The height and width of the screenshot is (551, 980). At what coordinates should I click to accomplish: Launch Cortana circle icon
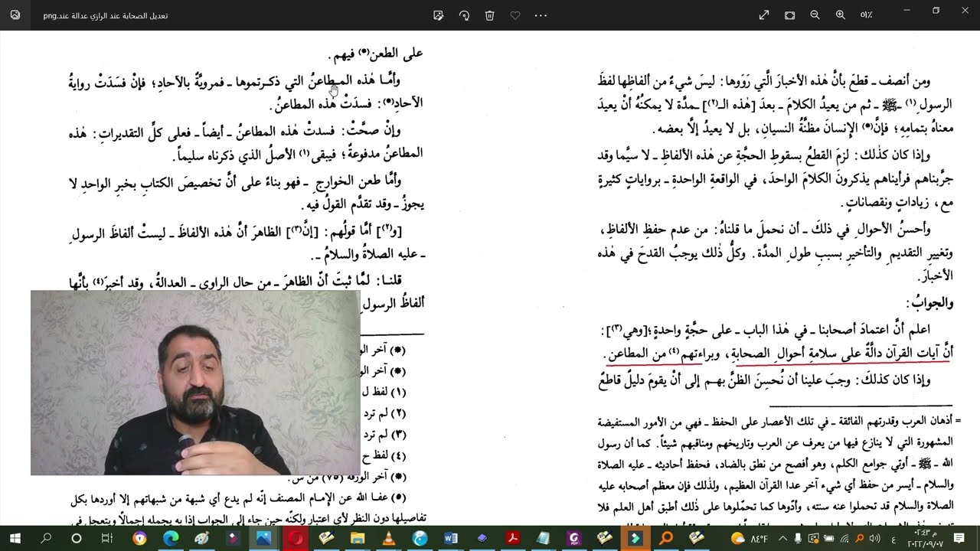pyautogui.click(x=76, y=539)
